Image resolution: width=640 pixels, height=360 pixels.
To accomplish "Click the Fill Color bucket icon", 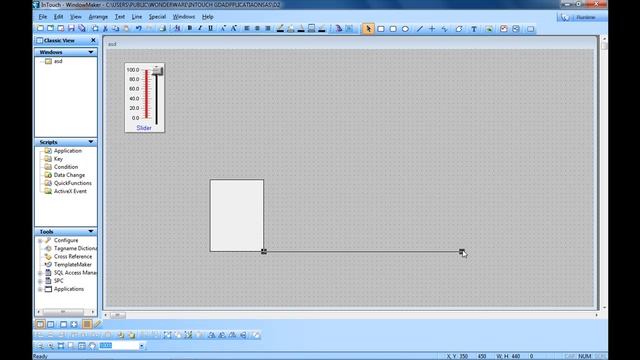I will 291,28.
